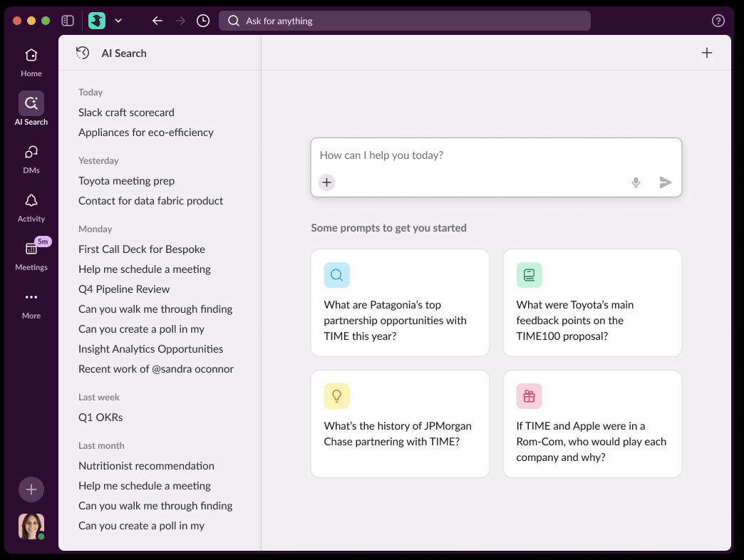
Task: Go to Home in the sidebar
Action: tap(31, 63)
